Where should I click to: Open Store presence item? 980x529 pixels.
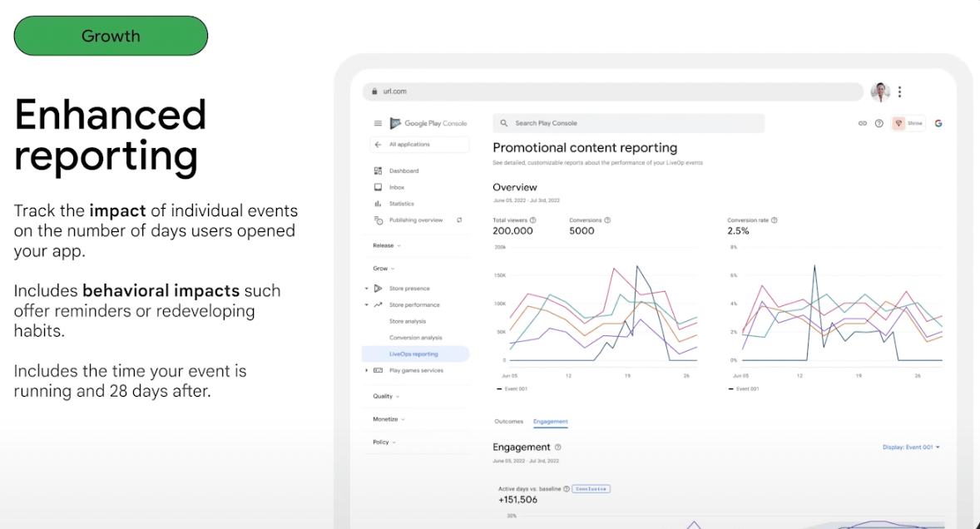(x=409, y=289)
